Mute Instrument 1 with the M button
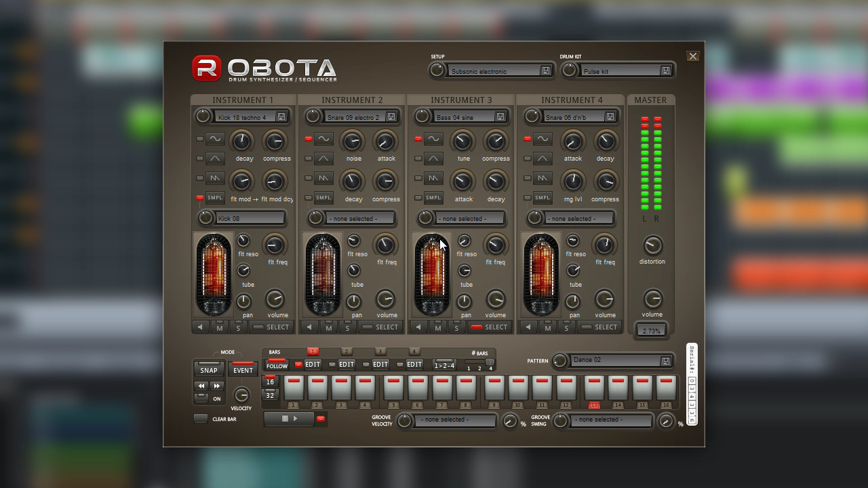The image size is (868, 488). pyautogui.click(x=220, y=327)
